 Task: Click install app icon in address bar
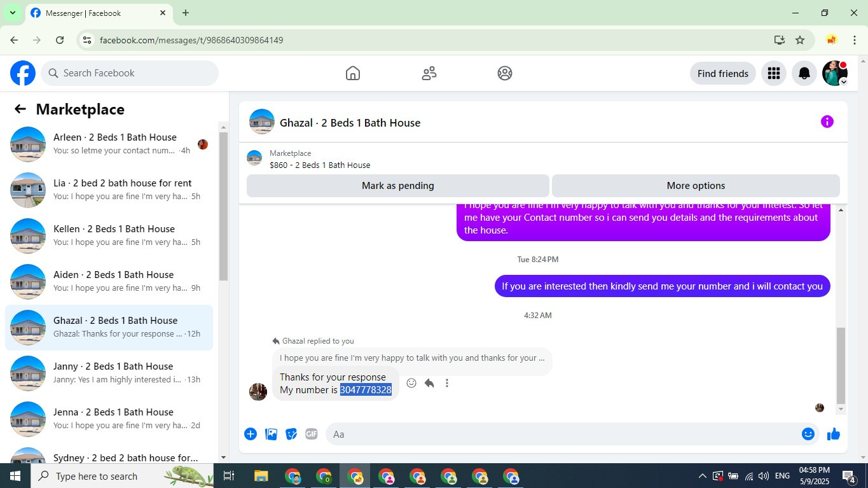780,40
